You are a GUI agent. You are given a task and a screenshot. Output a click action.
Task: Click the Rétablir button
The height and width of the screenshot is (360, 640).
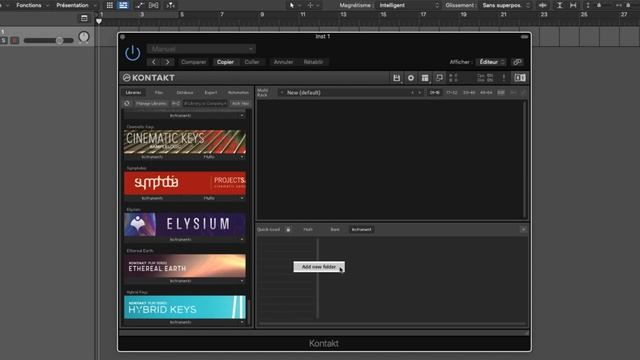click(313, 62)
